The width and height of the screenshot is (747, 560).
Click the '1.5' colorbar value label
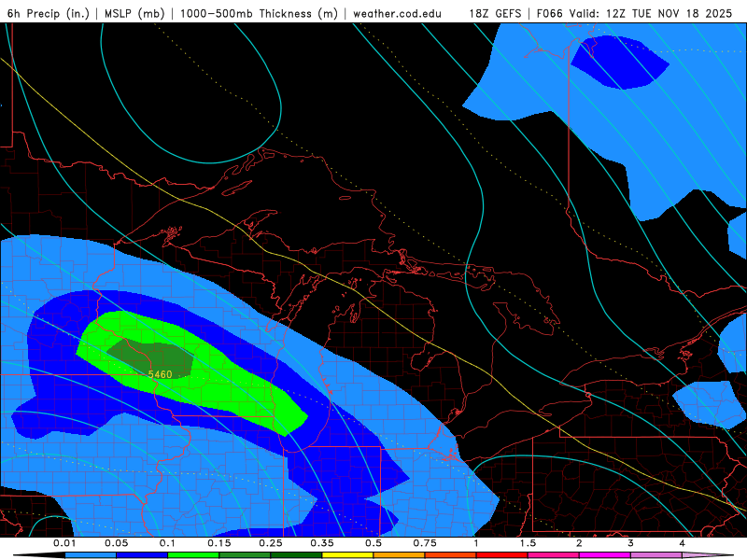[x=528, y=543]
